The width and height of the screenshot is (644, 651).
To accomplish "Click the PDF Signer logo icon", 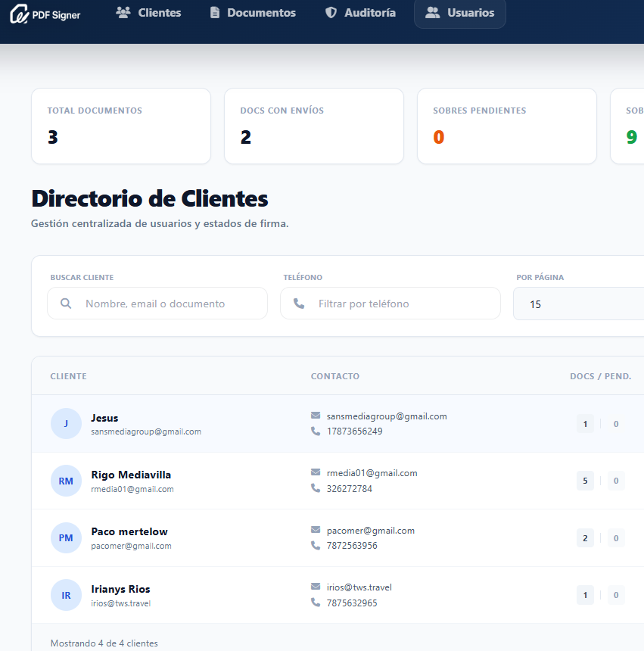I will click(19, 14).
